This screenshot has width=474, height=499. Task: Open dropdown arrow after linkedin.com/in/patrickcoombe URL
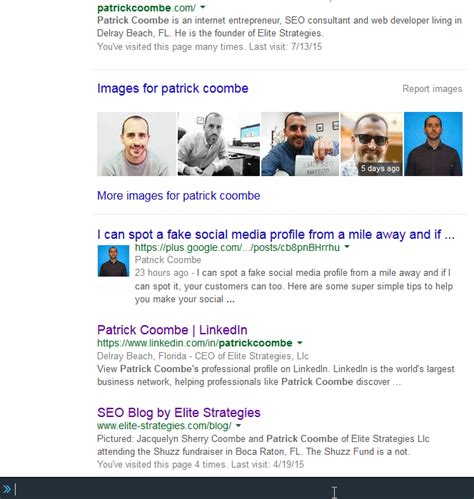(x=300, y=343)
